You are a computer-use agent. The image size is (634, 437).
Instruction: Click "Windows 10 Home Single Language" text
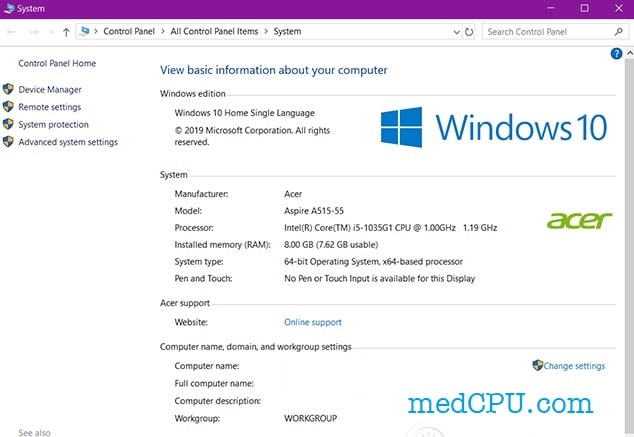click(x=245, y=113)
